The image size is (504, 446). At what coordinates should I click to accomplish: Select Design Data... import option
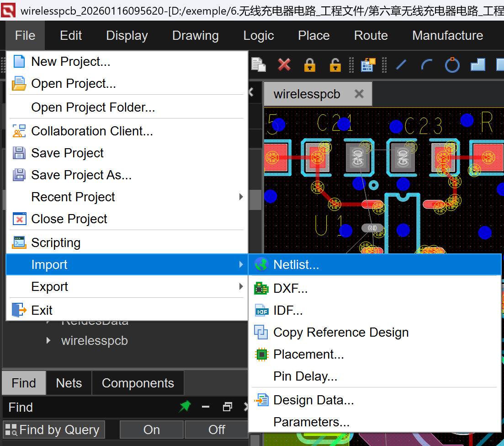pyautogui.click(x=313, y=400)
